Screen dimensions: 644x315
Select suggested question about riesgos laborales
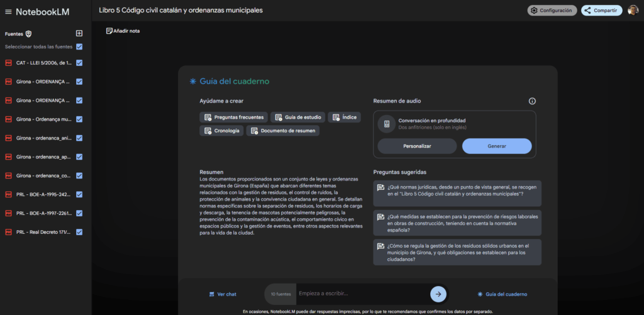click(457, 223)
